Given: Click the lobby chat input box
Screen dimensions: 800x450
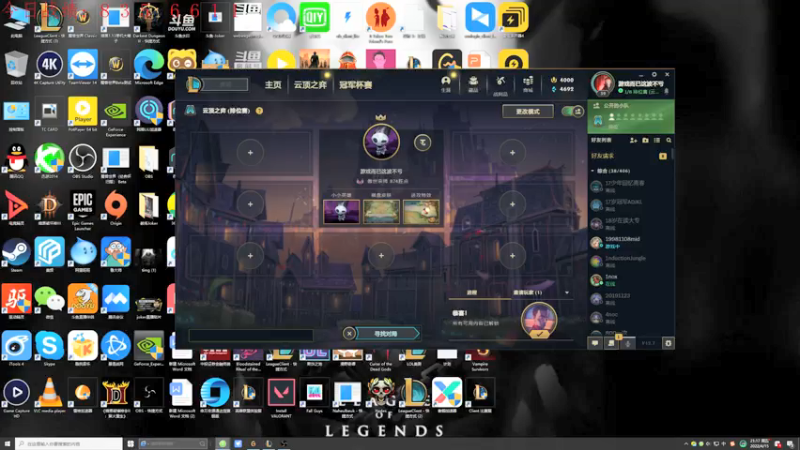Looking at the screenshot, I should point(251,335).
